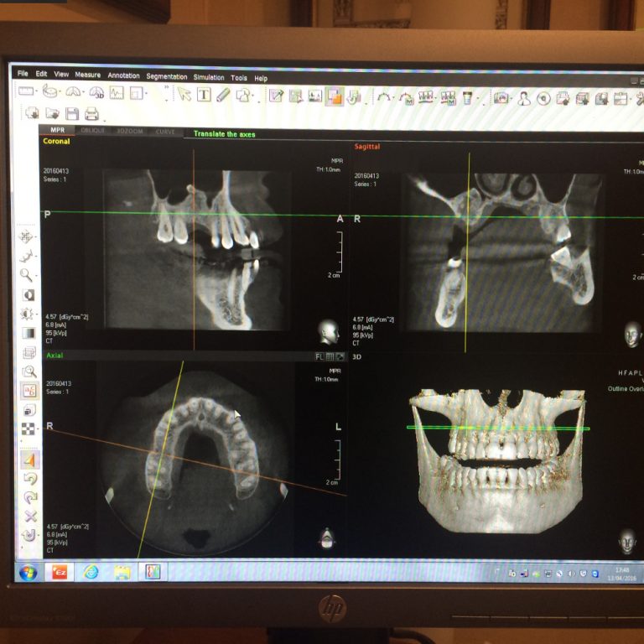Open the 3D view dropdown in toolbar
The width and height of the screenshot is (644, 644).
pyautogui.click(x=97, y=93)
